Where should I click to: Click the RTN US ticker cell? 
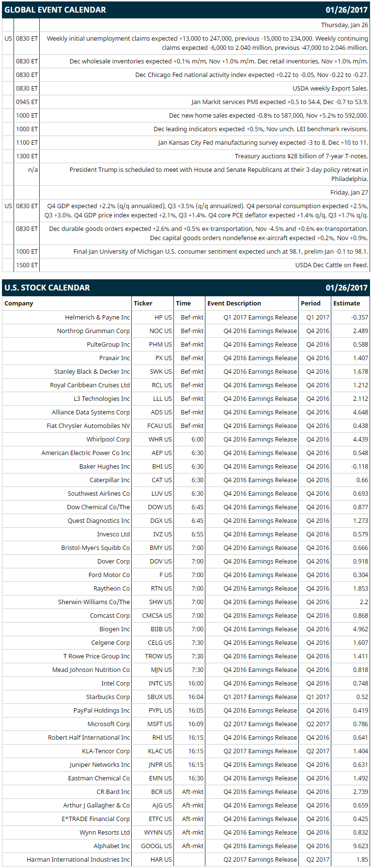(x=161, y=588)
